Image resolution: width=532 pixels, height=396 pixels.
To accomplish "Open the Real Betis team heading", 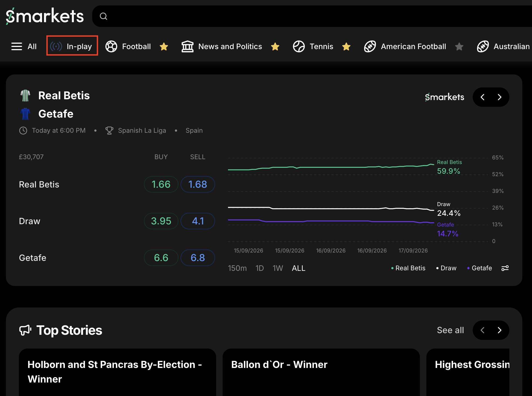I will pyautogui.click(x=64, y=95).
